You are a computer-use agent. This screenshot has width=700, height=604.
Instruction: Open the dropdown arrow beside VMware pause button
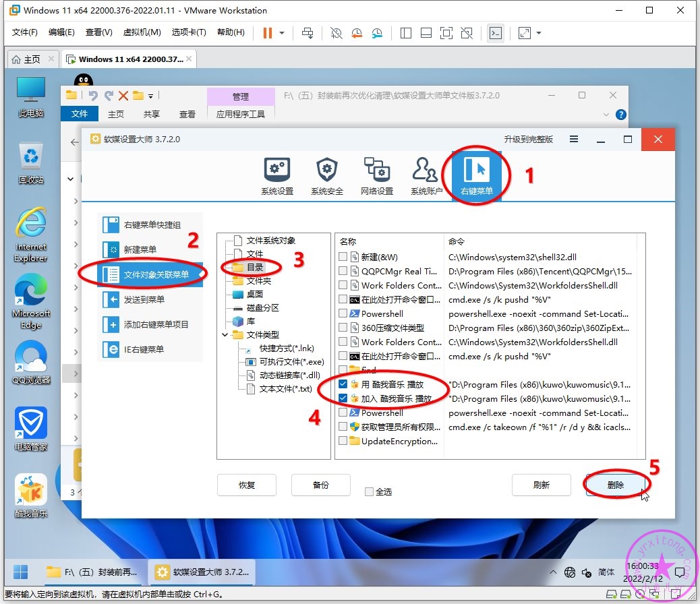[x=282, y=32]
